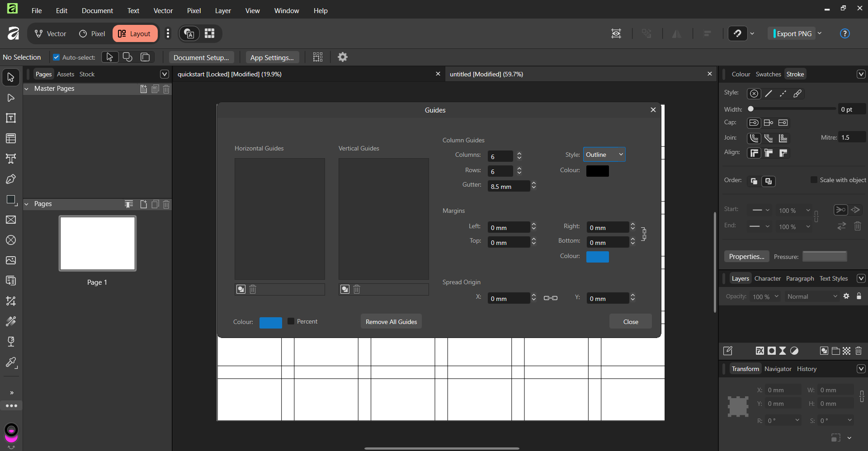Click margins link chain icon
This screenshot has width=868, height=451.
[x=644, y=234]
